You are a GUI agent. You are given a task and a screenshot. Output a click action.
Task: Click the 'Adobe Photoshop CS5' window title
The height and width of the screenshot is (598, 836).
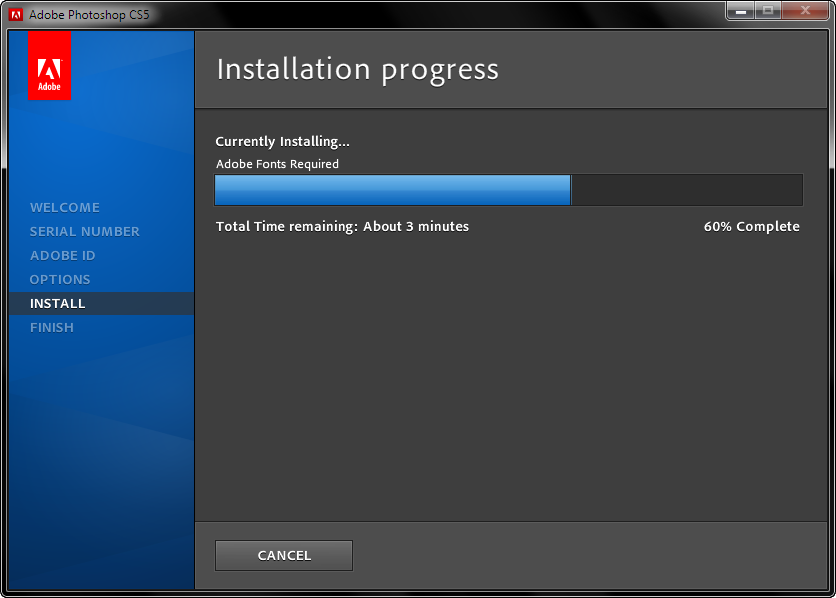tap(89, 15)
